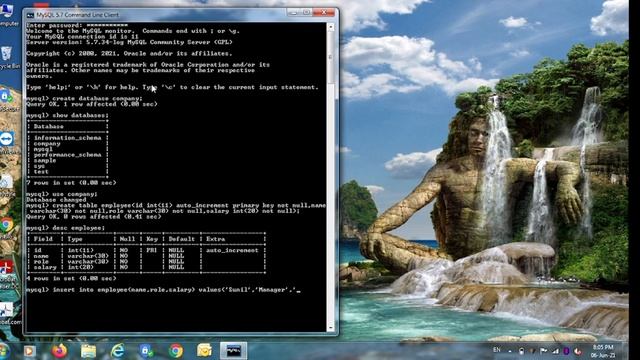
Task: Click the MySQL console scrollbar up arrow
Action: [x=331, y=27]
